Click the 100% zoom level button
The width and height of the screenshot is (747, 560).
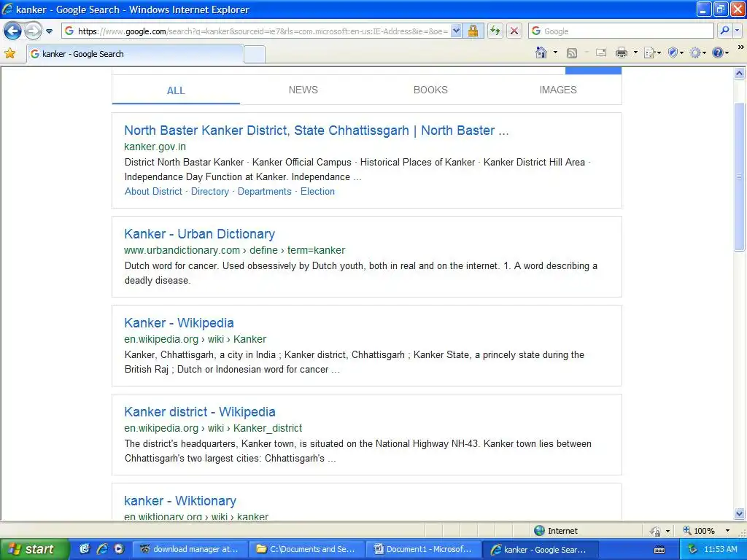(699, 531)
